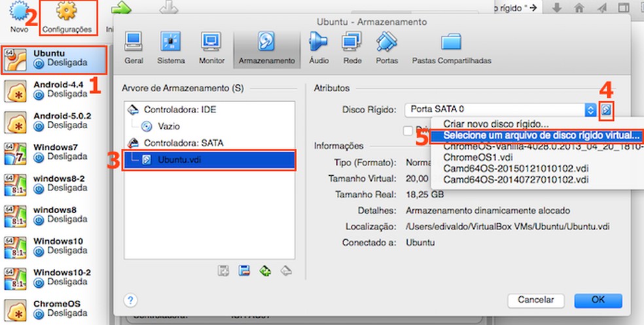Select Controladora: IDE in storage tree

click(209, 110)
